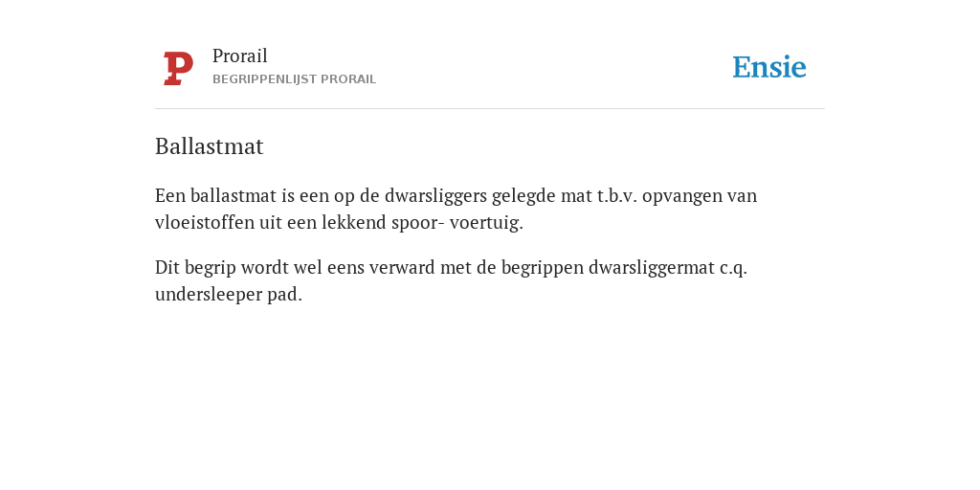The image size is (980, 490).
Task: Click the abbreviation c.q.
Action: (734, 268)
